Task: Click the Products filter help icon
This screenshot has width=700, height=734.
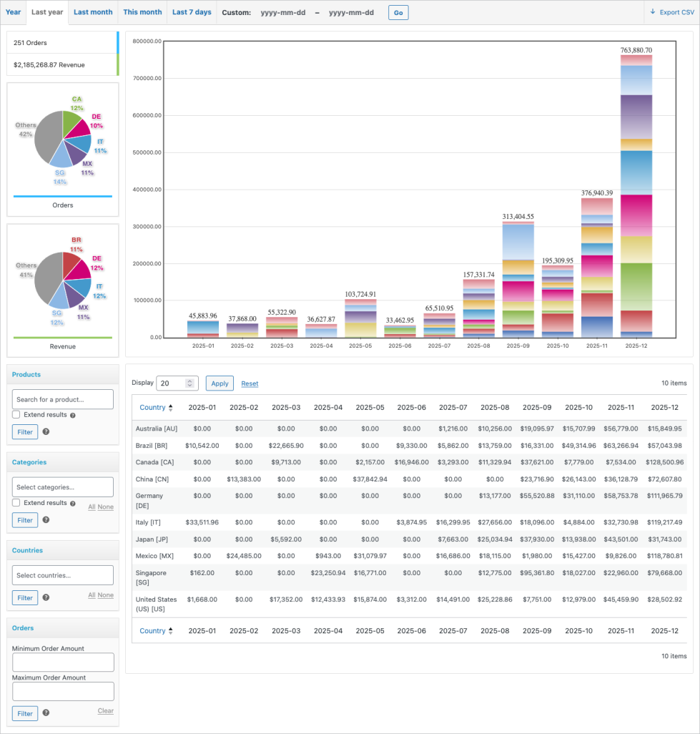Action: coord(46,432)
